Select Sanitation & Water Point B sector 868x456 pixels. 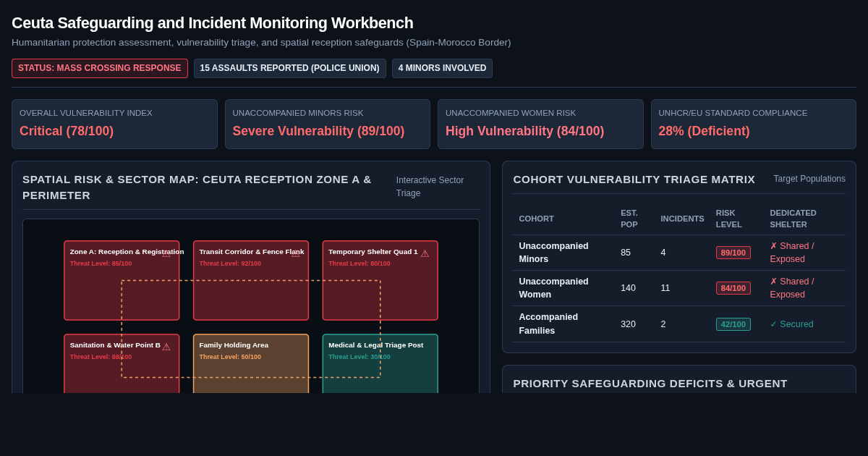122,363
